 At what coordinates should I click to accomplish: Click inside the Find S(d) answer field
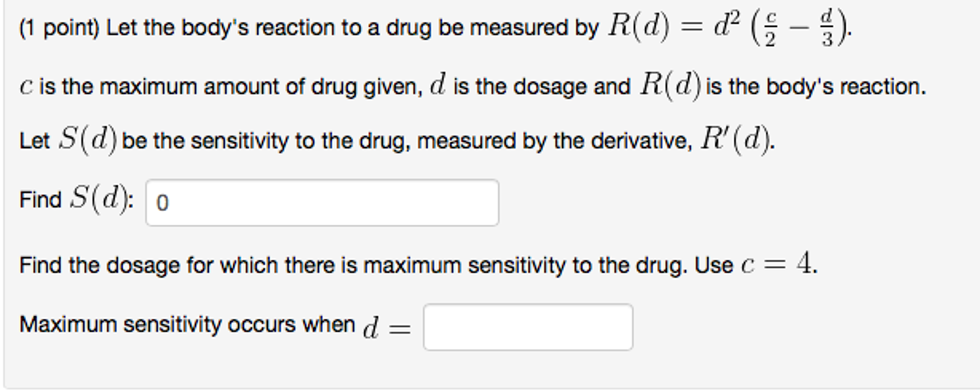321,201
